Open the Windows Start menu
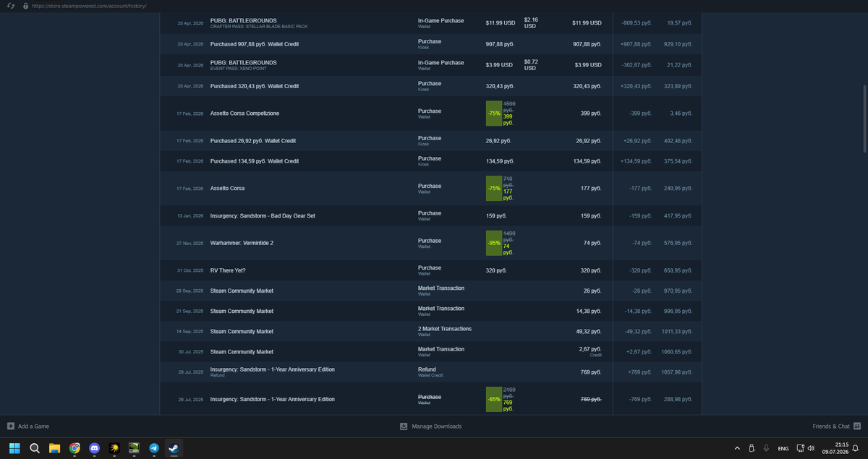 [14, 448]
